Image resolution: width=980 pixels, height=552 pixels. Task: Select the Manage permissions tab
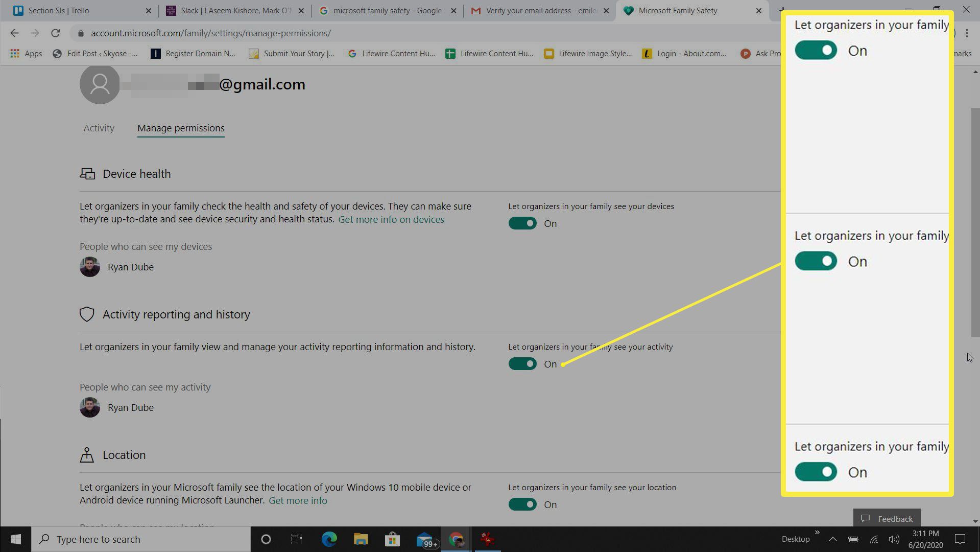tap(181, 128)
